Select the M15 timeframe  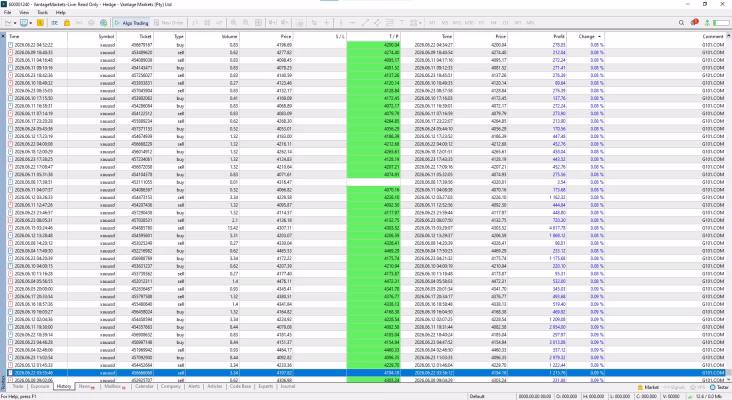click(x=457, y=22)
